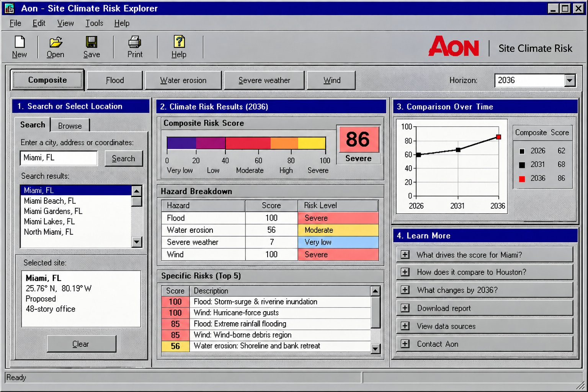Select 'Wind: Wind-borne debris region' row

point(266,335)
